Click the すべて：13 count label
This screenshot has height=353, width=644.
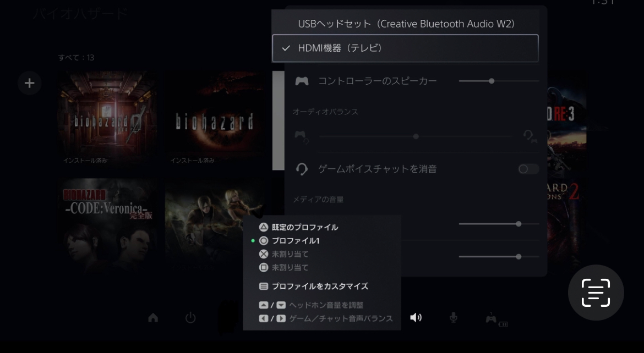(x=76, y=58)
